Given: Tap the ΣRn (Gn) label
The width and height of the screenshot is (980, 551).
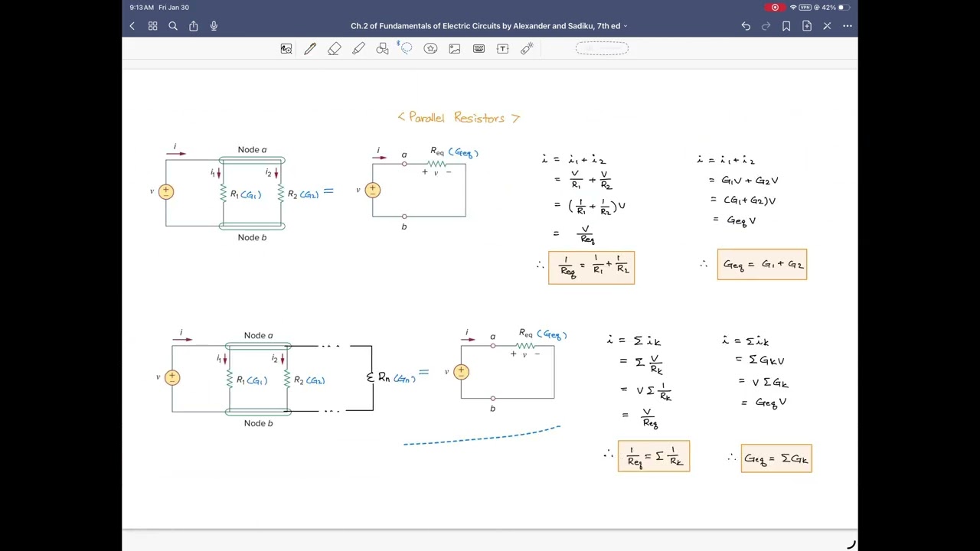Looking at the screenshot, I should pos(391,377).
